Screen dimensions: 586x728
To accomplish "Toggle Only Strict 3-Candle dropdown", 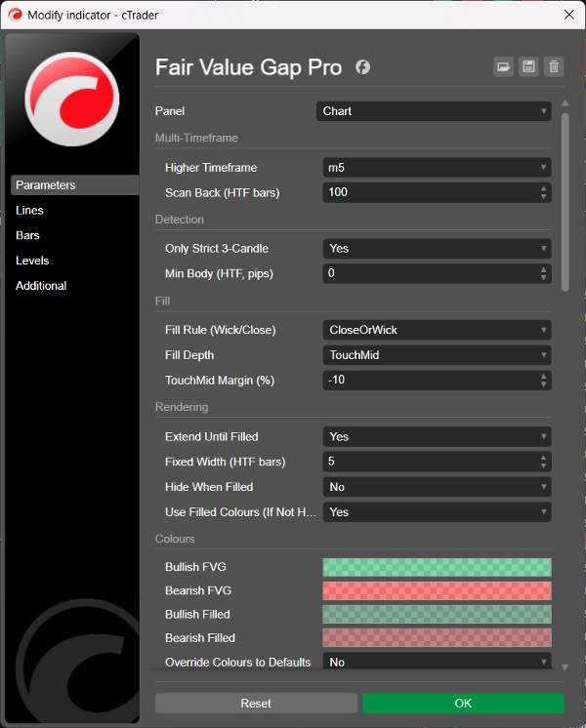I will [437, 249].
